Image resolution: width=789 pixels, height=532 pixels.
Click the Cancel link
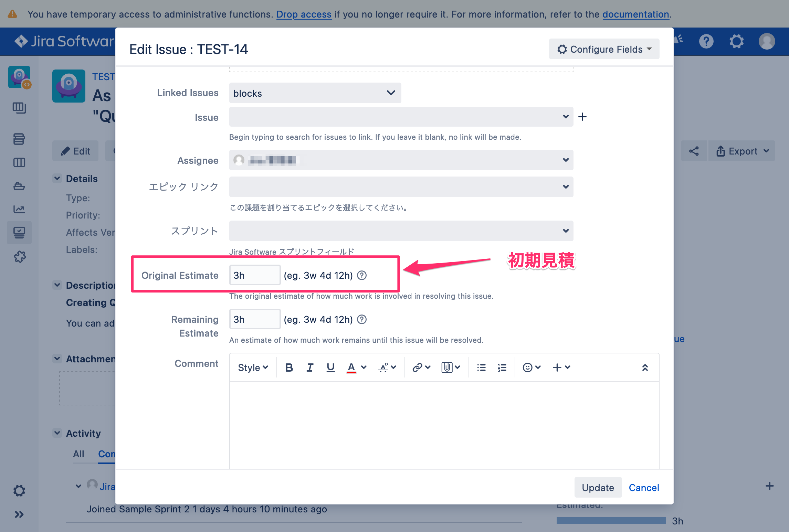pyautogui.click(x=644, y=488)
